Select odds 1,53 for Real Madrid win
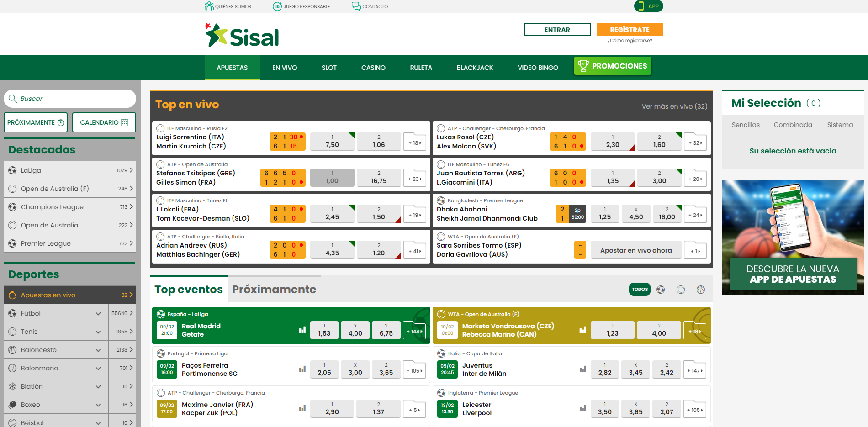 pos(324,330)
